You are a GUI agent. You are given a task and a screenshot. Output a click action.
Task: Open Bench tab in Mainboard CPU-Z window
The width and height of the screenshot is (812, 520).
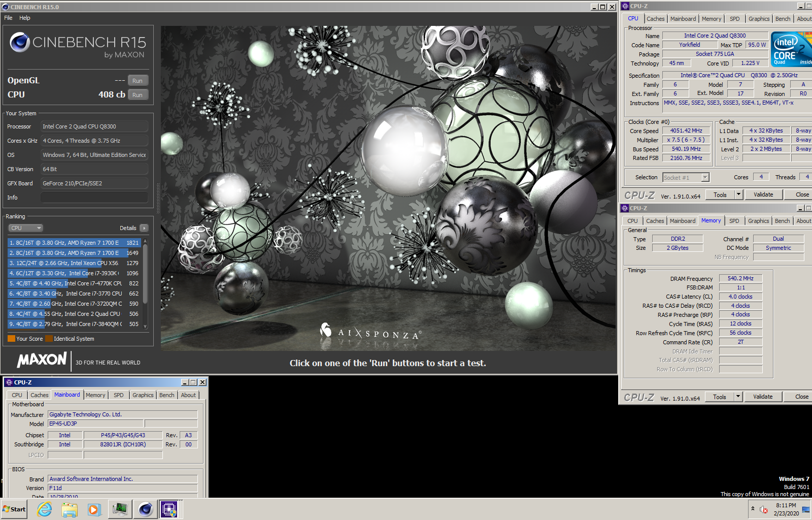166,395
